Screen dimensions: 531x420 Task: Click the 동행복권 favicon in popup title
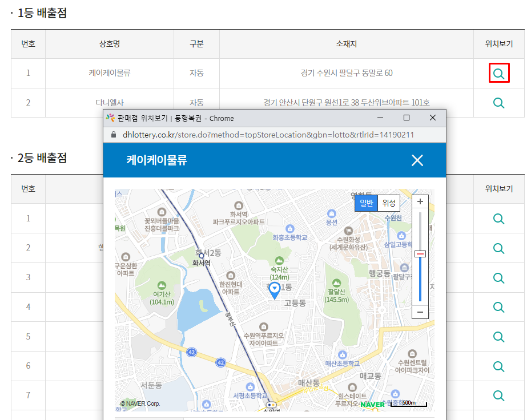(x=110, y=118)
